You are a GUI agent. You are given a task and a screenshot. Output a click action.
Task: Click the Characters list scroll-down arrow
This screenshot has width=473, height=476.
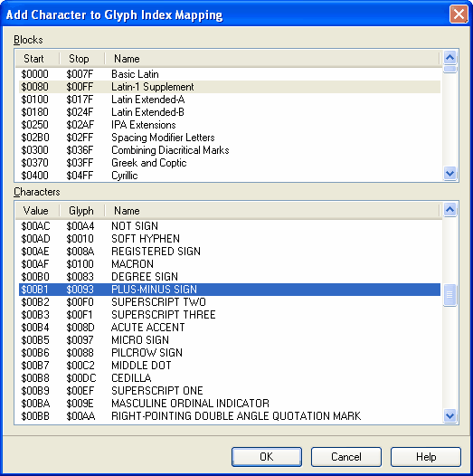tap(450, 415)
